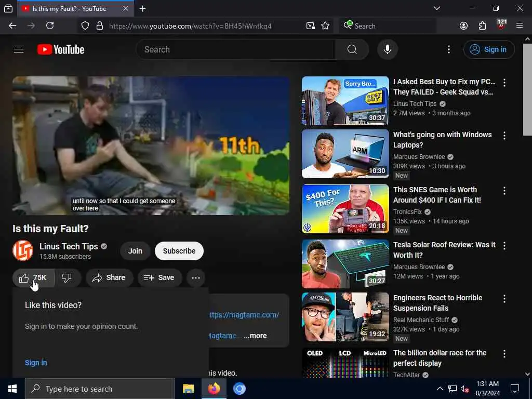Screen dimensions: 532x399
Task: Click in the YouTube search field
Action: [236, 49]
